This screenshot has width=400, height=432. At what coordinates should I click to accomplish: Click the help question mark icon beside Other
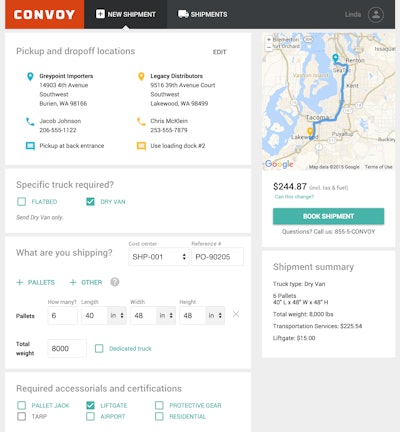(x=115, y=282)
